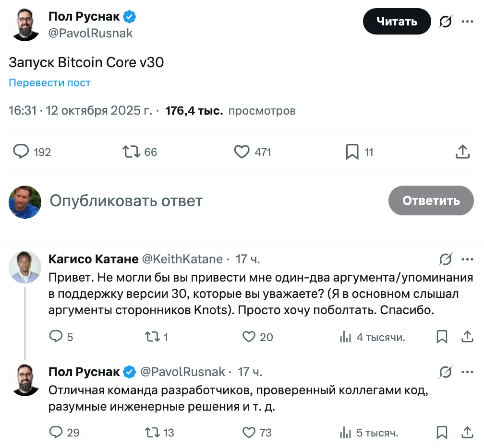Like Кагисо Катане's reply with 20 likes
Viewport: 484px width, 448px height.
pyautogui.click(x=249, y=337)
